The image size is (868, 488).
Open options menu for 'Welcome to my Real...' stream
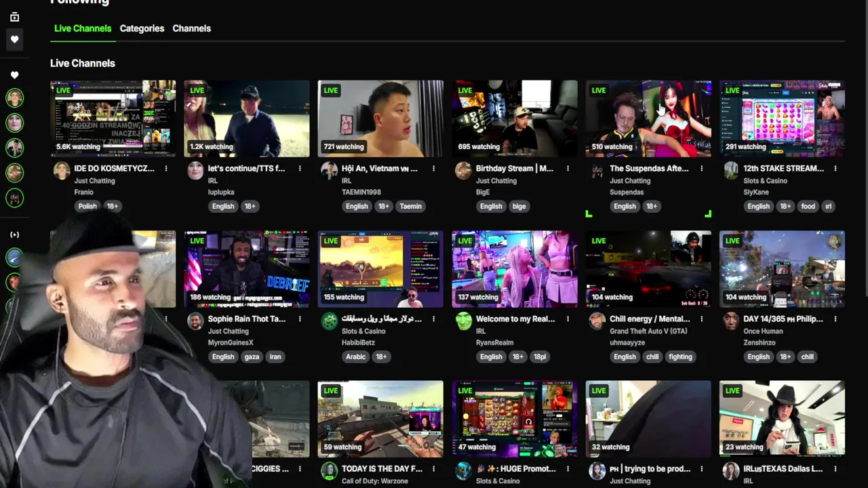(x=568, y=319)
